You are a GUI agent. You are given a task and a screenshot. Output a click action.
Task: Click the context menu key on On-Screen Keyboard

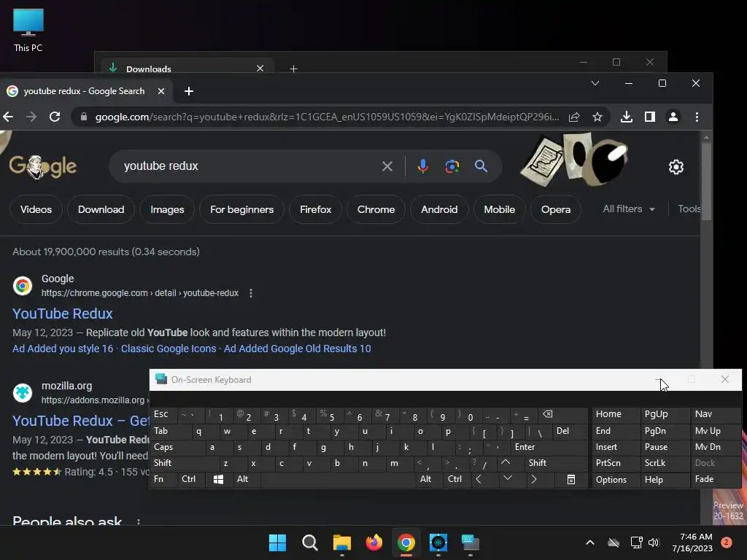571,479
